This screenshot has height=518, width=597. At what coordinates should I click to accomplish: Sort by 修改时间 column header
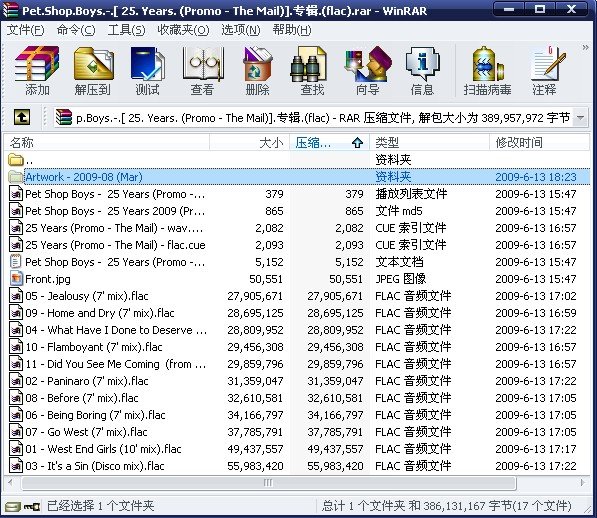540,143
